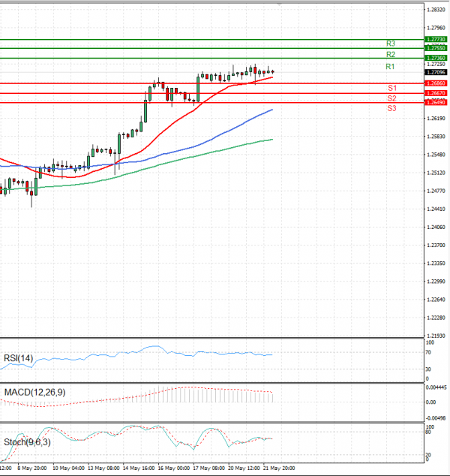Click the last candlestick on the chart

click(273, 72)
